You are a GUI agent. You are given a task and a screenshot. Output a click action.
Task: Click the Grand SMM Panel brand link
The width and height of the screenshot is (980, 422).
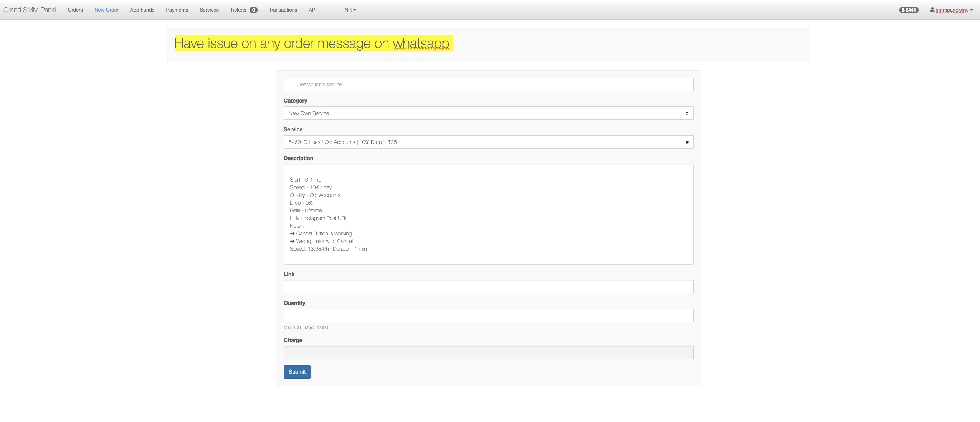(30, 10)
